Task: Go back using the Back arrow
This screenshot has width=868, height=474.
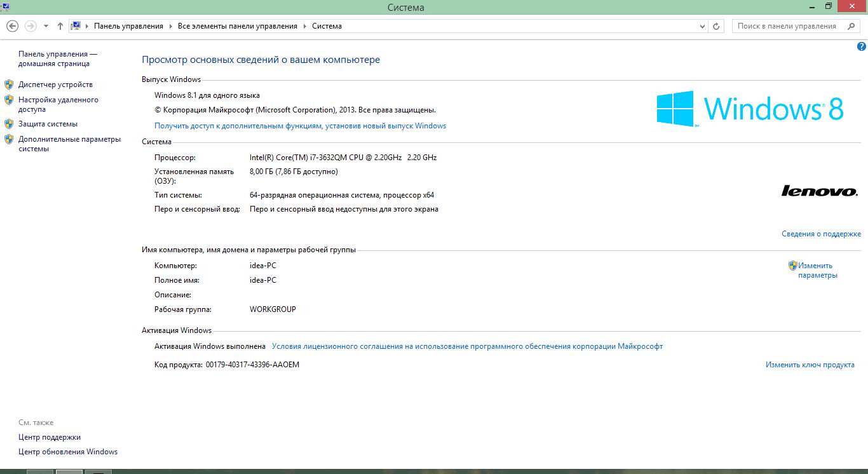Action: coord(12,26)
